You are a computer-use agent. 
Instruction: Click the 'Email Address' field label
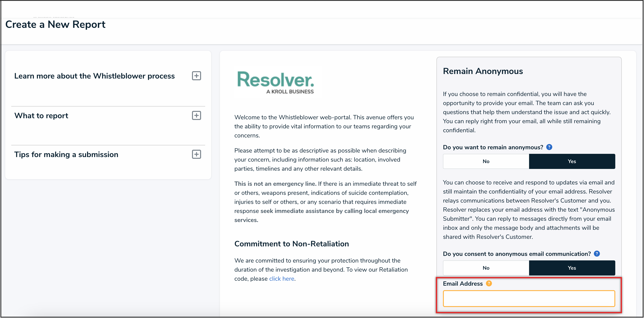pyautogui.click(x=463, y=283)
